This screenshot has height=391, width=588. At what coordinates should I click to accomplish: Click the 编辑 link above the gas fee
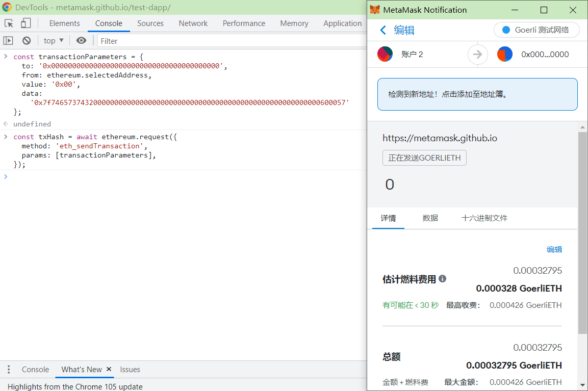[554, 249]
